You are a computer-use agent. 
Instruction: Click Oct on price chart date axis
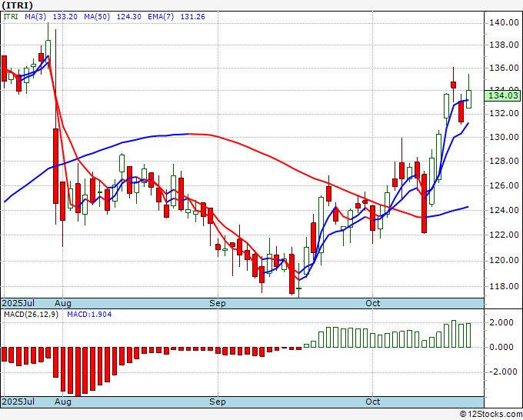372,303
